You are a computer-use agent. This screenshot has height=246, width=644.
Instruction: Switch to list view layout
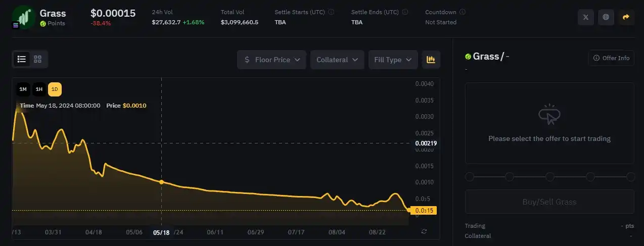[x=22, y=59]
